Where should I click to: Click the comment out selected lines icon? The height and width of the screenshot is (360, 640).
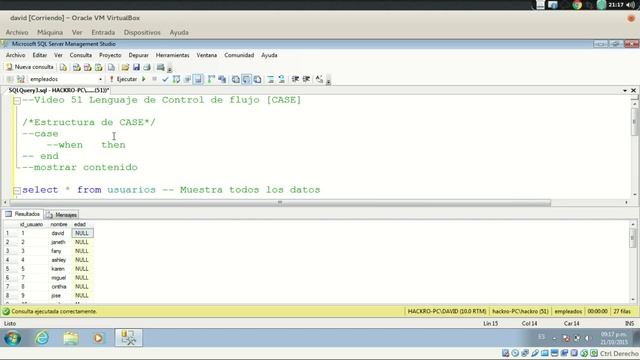click(x=271, y=79)
